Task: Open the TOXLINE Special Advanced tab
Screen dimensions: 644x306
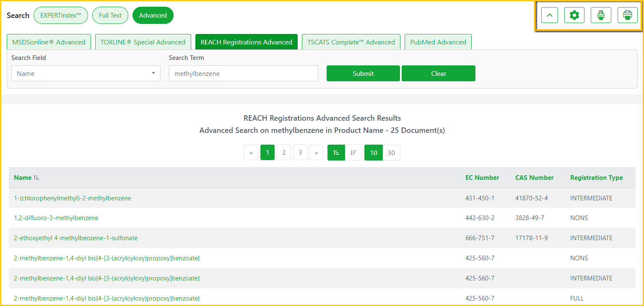Action: pos(143,42)
